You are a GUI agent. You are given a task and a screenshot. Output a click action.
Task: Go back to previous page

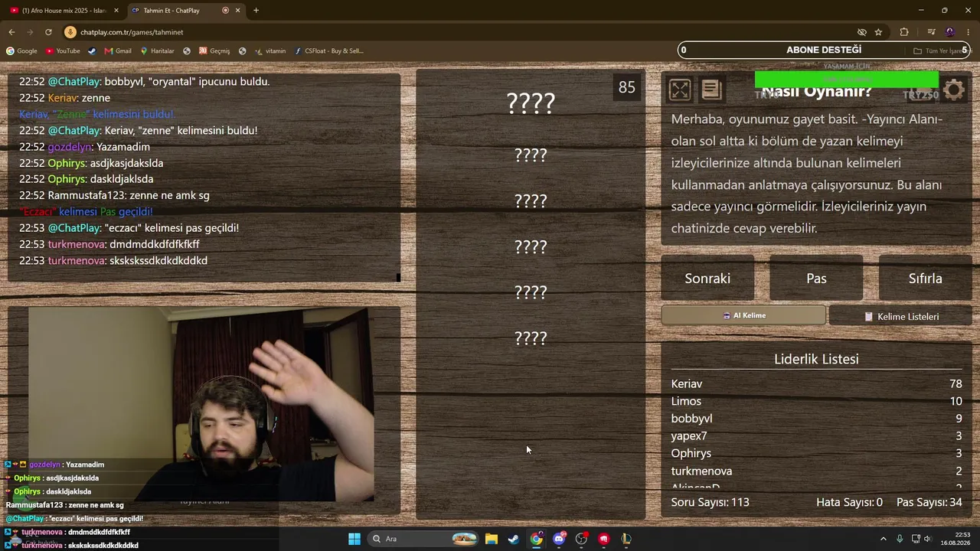click(11, 32)
